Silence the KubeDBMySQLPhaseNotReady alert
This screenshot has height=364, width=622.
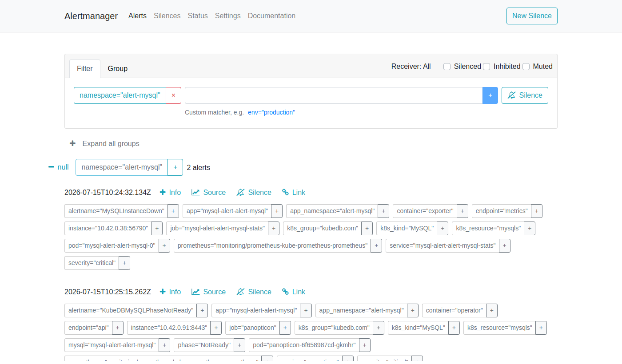[x=254, y=292]
